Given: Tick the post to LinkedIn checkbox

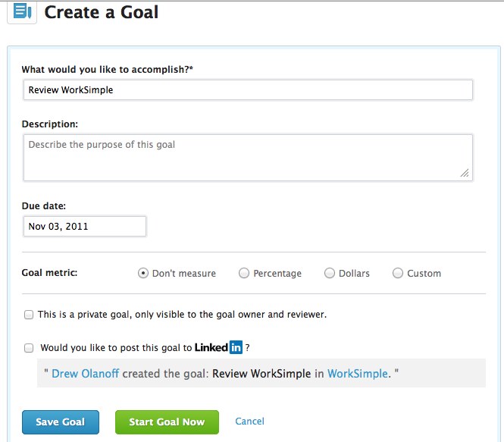Looking at the screenshot, I should click(29, 348).
